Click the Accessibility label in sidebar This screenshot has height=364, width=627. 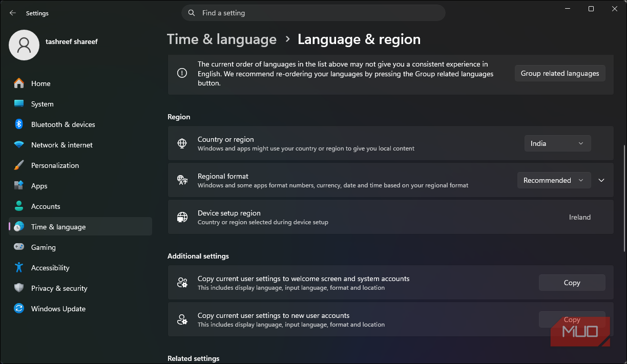50,268
